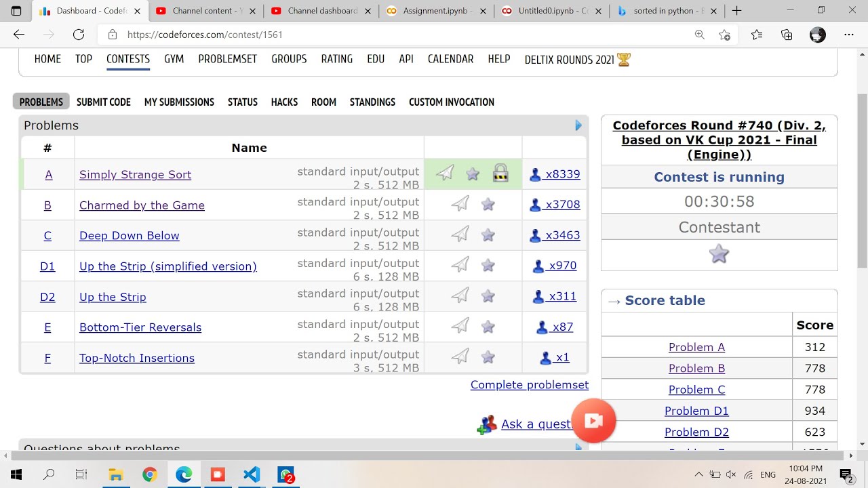Open solved count x87 for problem E
The image size is (868, 488).
pos(555,327)
